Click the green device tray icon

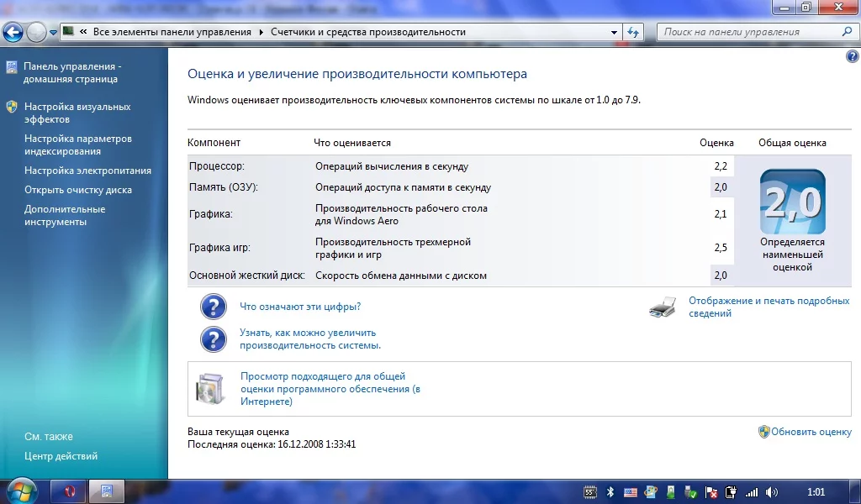tap(670, 492)
